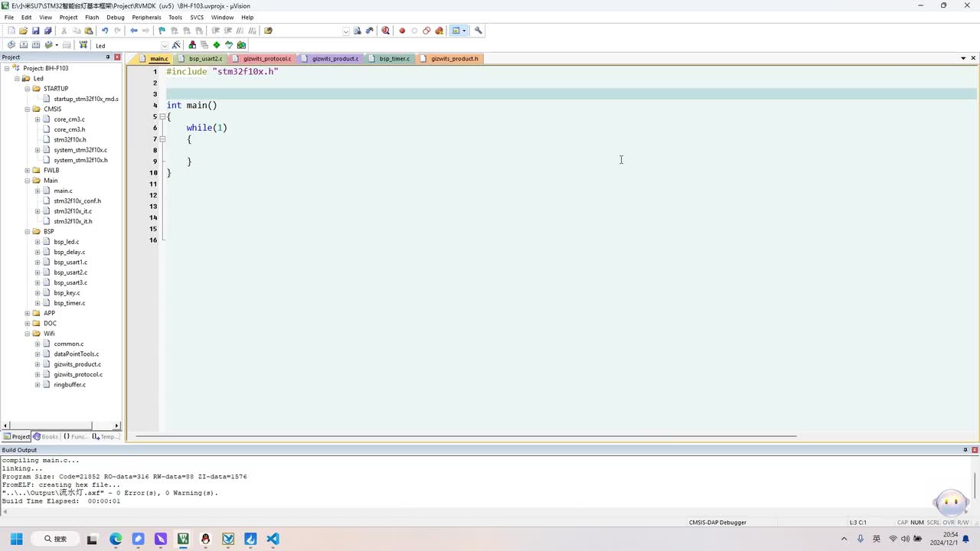
Task: Collapse the Wifi group
Action: coord(28,334)
